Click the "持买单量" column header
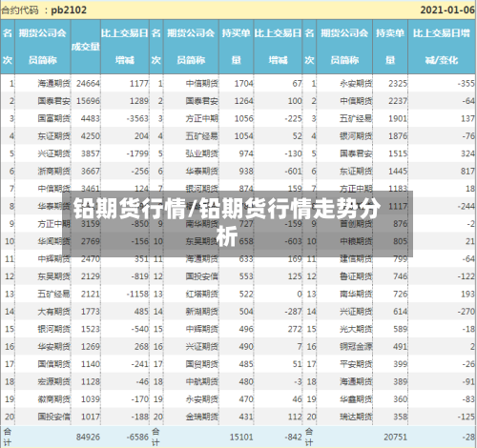The width and height of the screenshot is (477, 448). (x=236, y=47)
